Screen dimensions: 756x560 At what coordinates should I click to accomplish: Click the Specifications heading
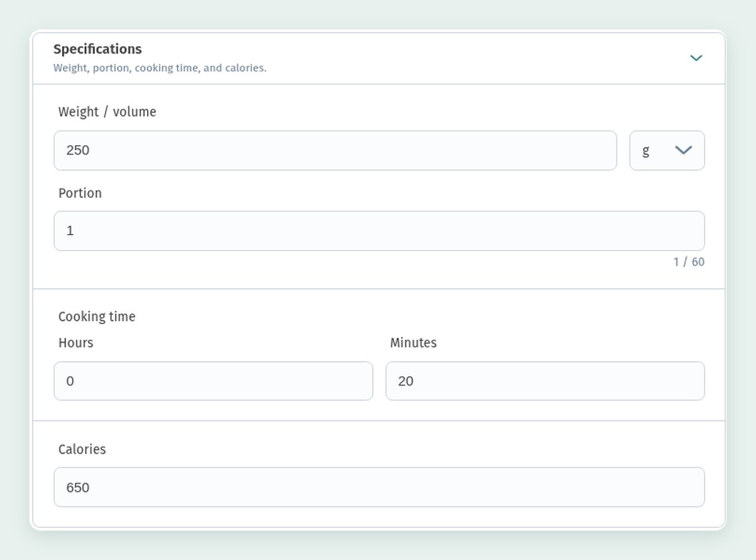98,49
